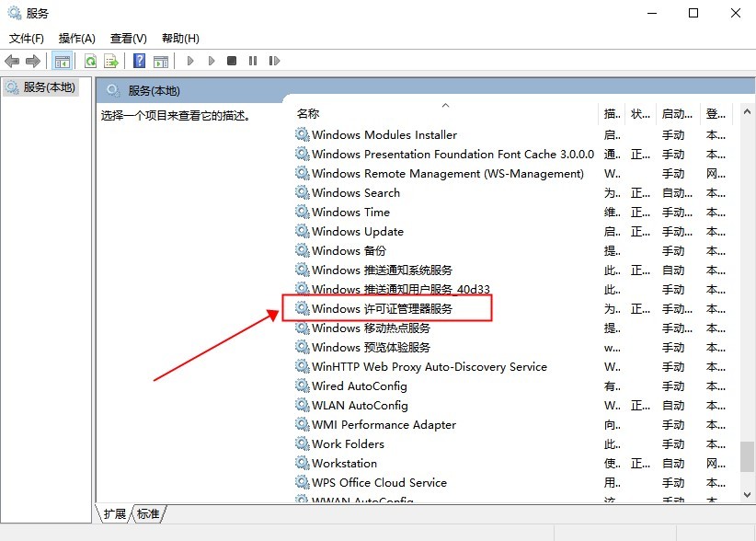The image size is (756, 541).
Task: Open the 帮助(H) menu
Action: click(180, 38)
